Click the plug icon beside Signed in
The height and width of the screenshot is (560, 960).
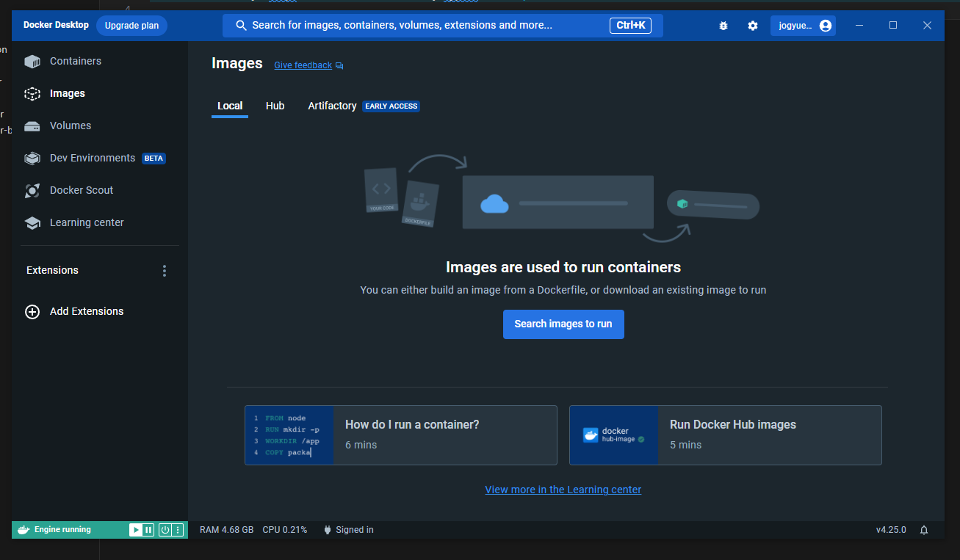[328, 530]
